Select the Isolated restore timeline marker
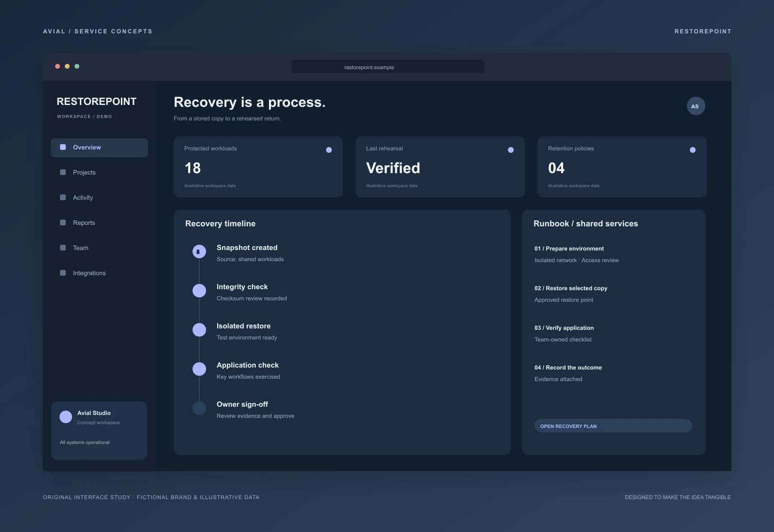The image size is (774, 532). (x=199, y=330)
